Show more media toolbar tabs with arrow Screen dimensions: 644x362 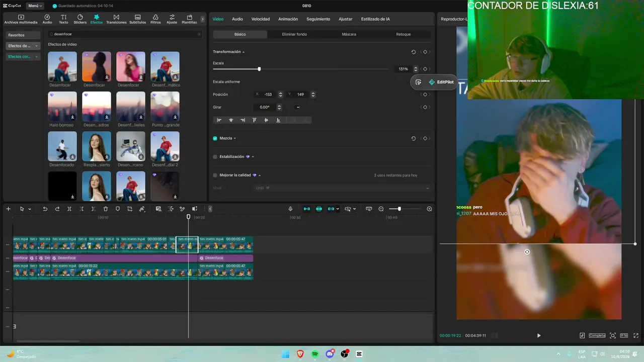click(203, 19)
